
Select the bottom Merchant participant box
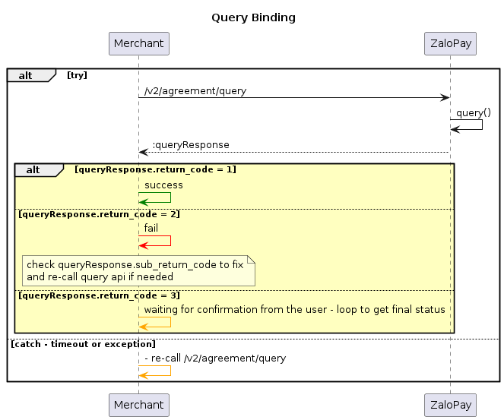(139, 405)
